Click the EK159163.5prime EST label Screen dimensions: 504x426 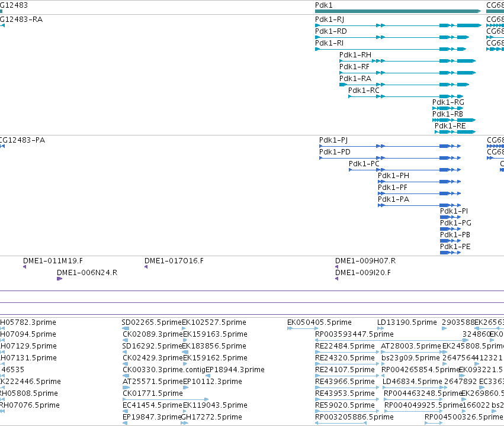tap(215, 334)
